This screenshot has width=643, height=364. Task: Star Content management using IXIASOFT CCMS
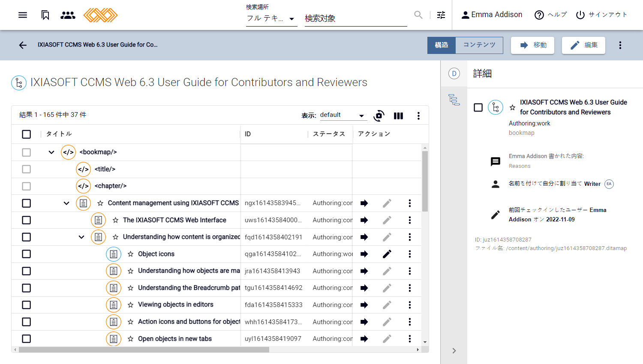(100, 203)
